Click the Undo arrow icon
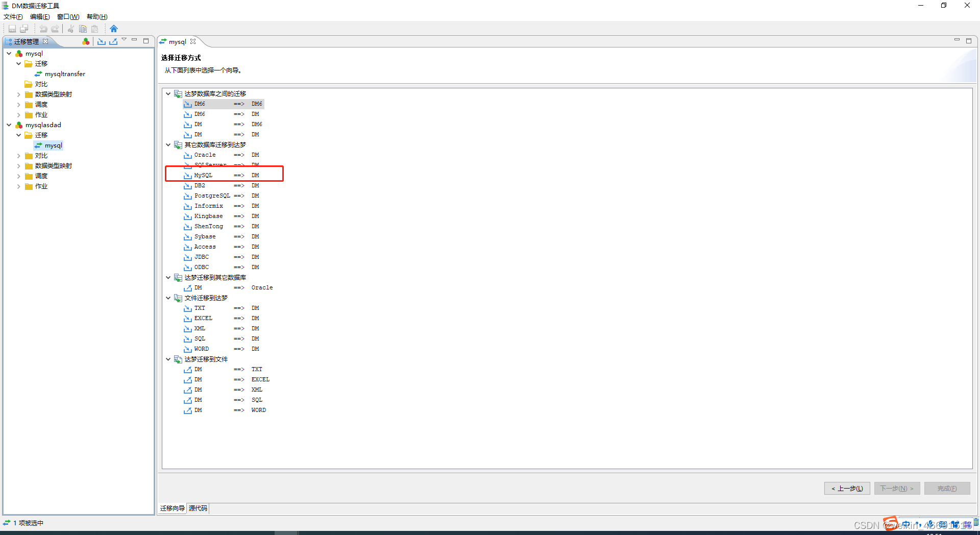 pyautogui.click(x=43, y=29)
